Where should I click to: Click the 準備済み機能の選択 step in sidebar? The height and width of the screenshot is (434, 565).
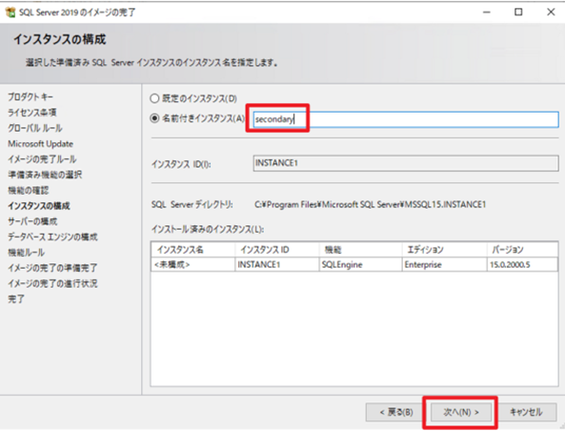pyautogui.click(x=45, y=174)
